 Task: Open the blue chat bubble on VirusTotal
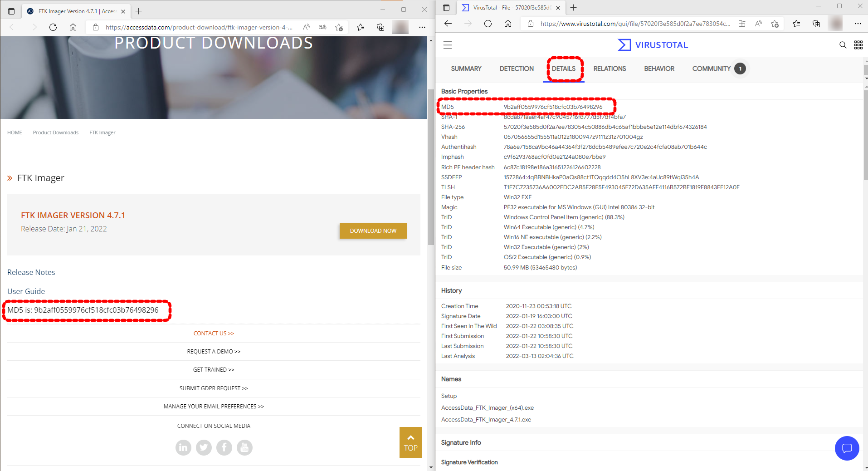point(847,448)
